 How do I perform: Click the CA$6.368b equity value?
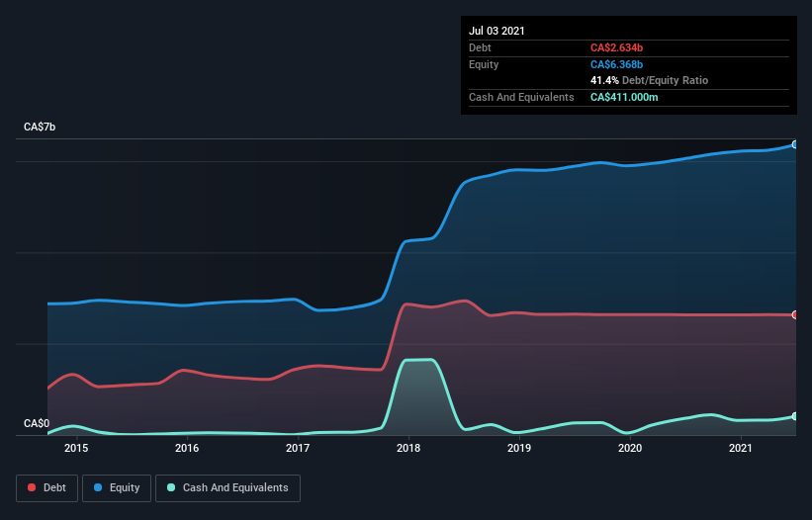(x=616, y=64)
